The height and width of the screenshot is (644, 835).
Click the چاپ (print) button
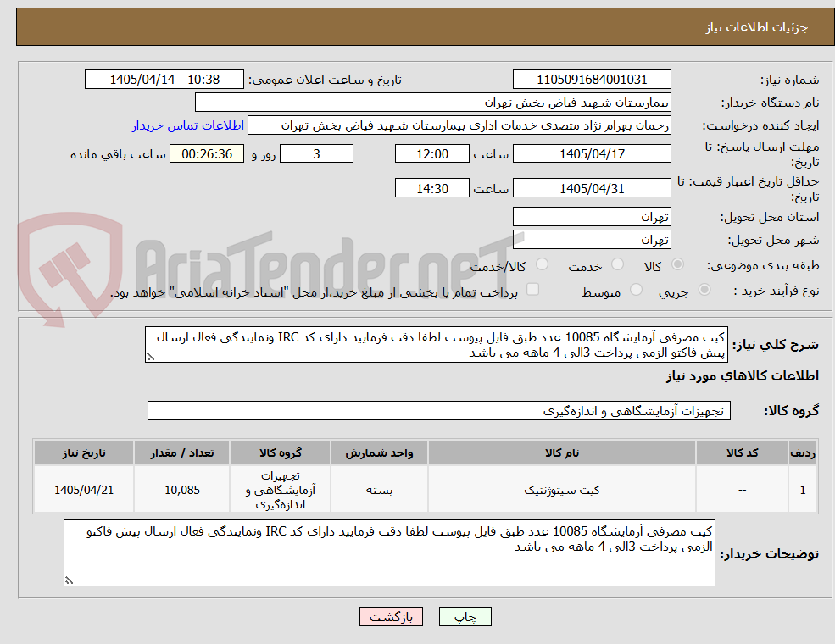[465, 616]
